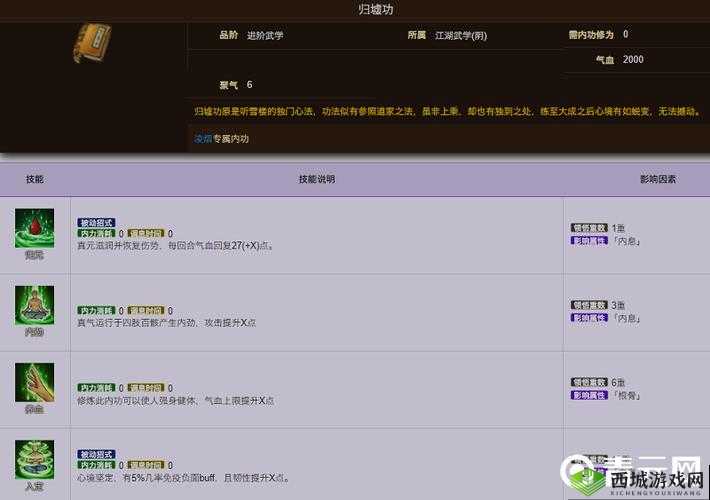710x500 pixels.
Task: Click the 进阶武学 grade value
Action: [265, 35]
